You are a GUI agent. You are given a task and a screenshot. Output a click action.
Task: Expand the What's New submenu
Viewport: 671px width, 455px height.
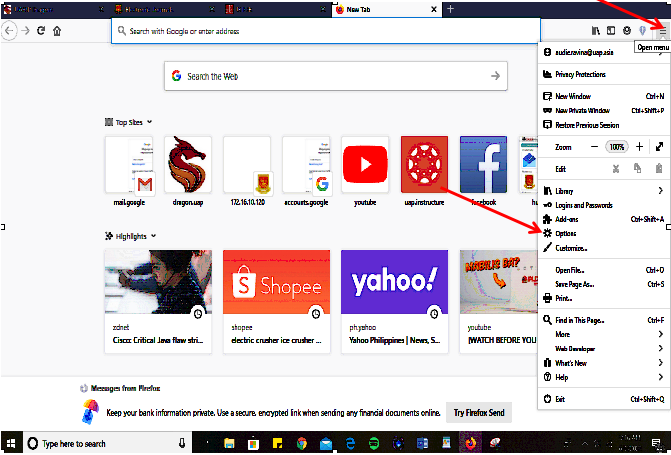coord(604,363)
